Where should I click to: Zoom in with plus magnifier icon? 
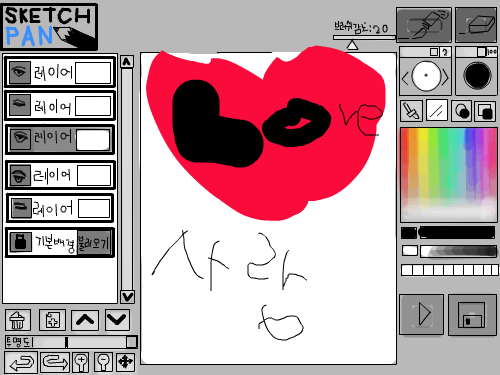point(81,362)
